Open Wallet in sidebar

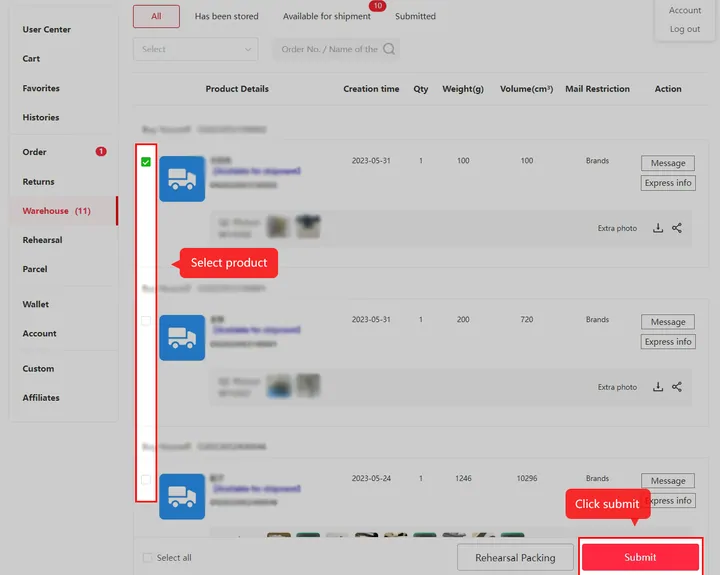pyautogui.click(x=35, y=304)
